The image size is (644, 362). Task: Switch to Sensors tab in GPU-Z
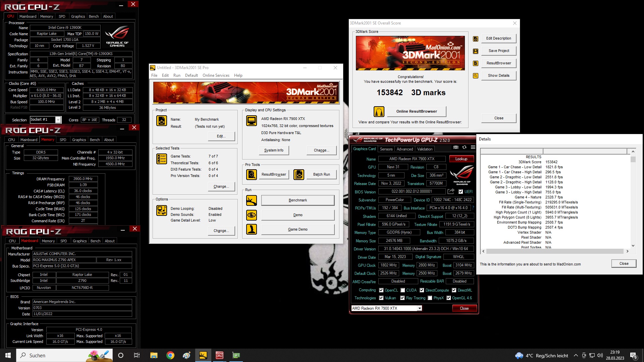386,149
